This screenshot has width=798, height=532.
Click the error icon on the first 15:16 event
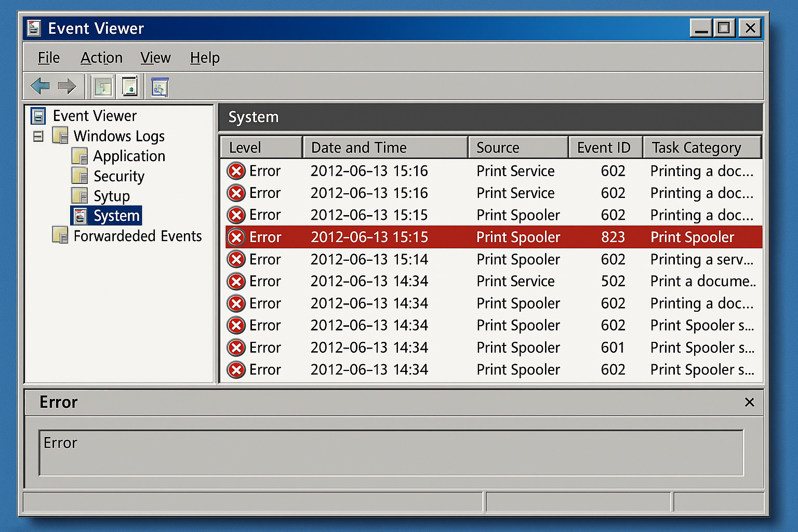(236, 170)
